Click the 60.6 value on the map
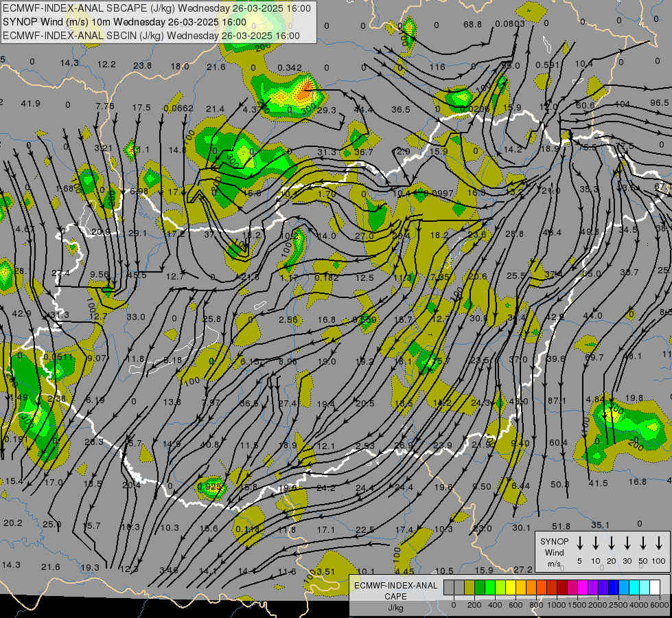 point(586,106)
